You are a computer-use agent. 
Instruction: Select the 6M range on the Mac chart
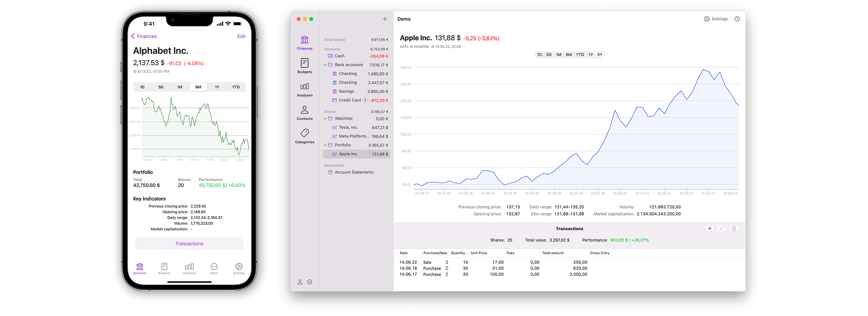click(569, 55)
